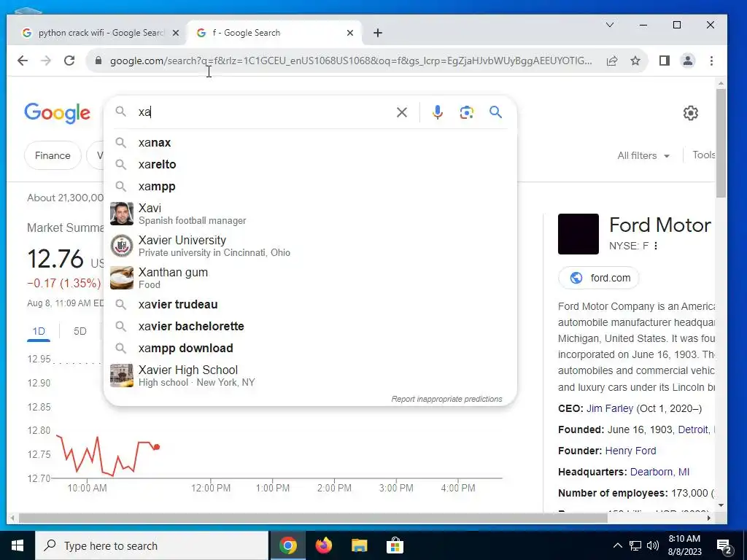Open volume control tray icon
Screen dimensions: 747x560
point(653,545)
